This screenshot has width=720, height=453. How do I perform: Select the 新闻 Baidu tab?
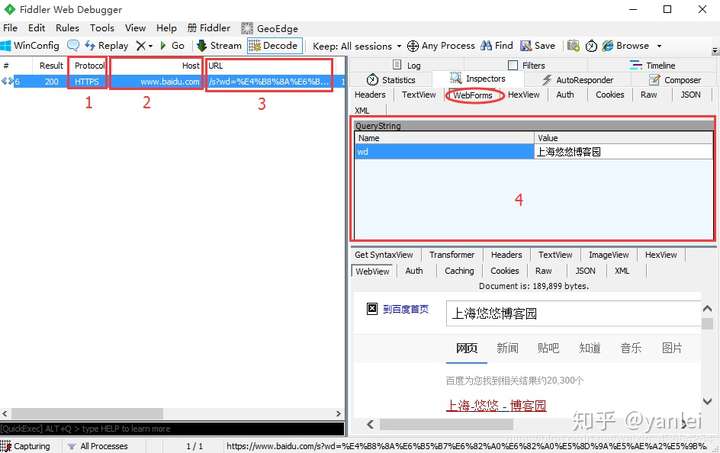click(x=507, y=348)
